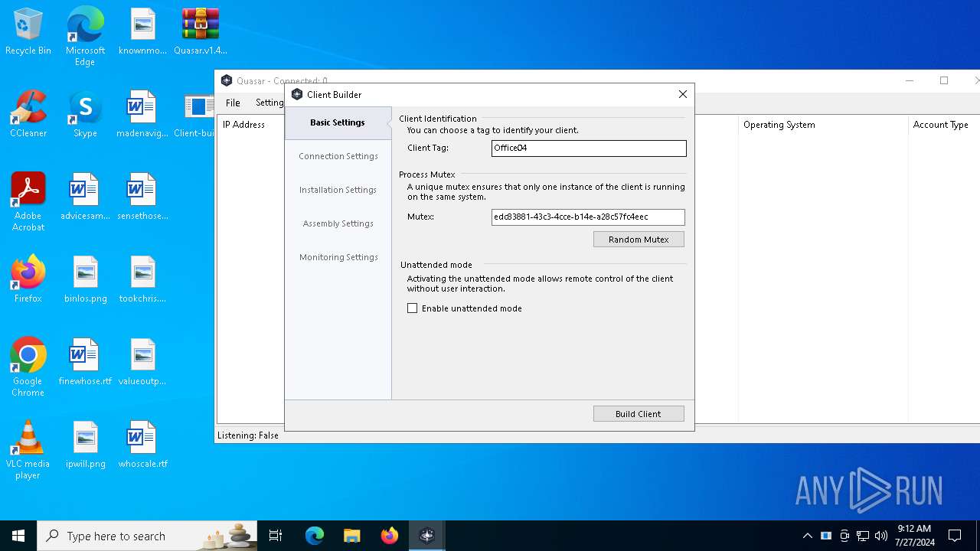The height and width of the screenshot is (551, 980).
Task: Sort by Operating System column header
Action: click(x=822, y=125)
